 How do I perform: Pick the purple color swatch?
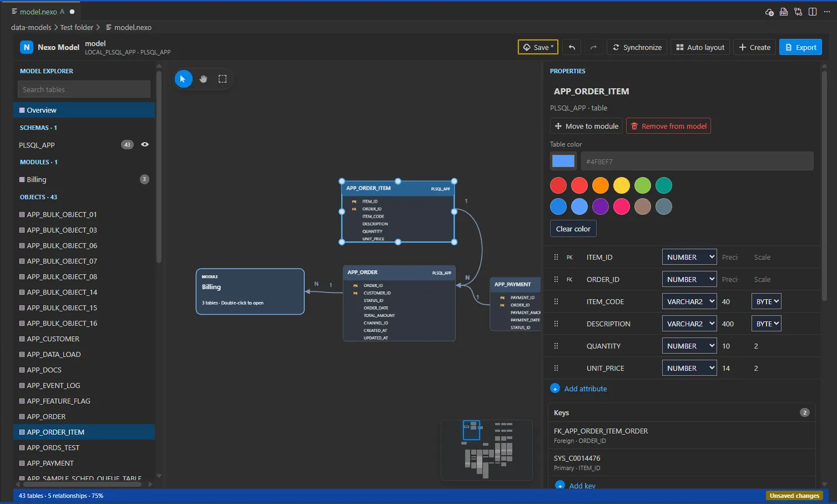[601, 206]
